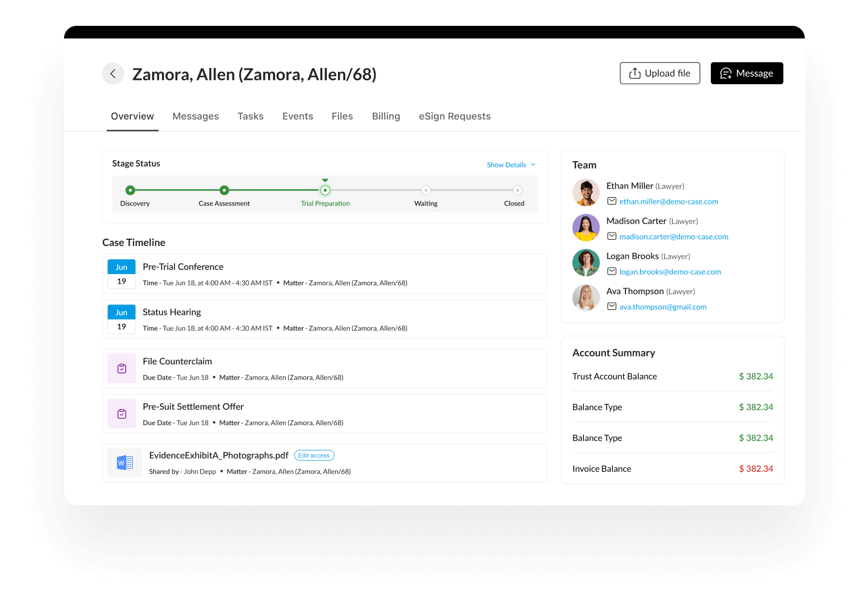868x606 pixels.
Task: Select the Closed stage marker
Action: pyautogui.click(x=518, y=190)
